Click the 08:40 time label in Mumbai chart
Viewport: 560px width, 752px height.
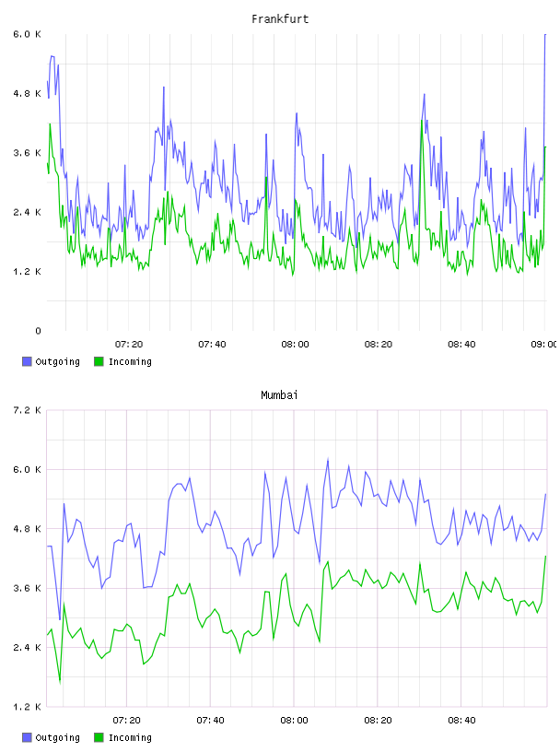tap(461, 721)
